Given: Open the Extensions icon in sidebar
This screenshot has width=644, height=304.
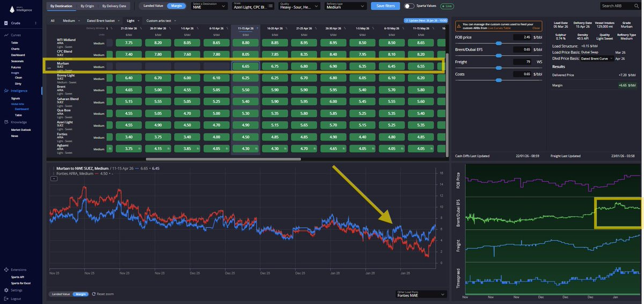Looking at the screenshot, I should (5, 270).
